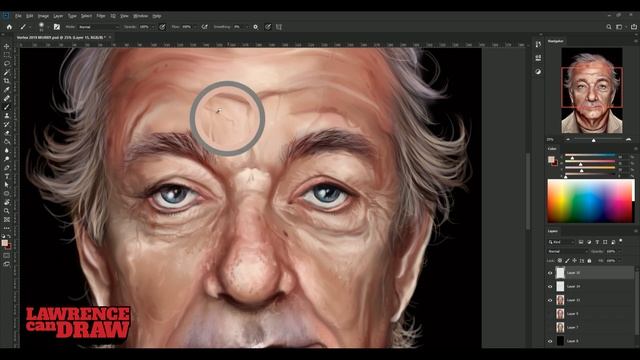The width and height of the screenshot is (640, 360).
Task: Select the Gradient tool
Action: [x=7, y=142]
